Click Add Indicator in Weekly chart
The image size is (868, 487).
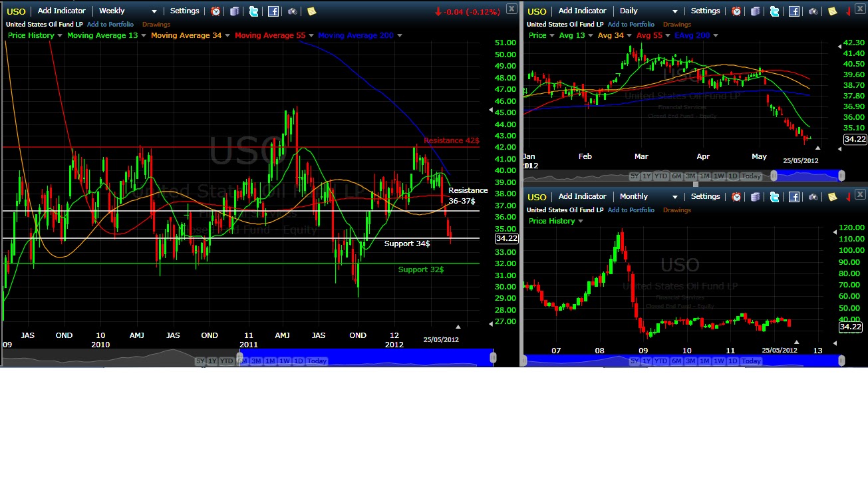point(61,11)
